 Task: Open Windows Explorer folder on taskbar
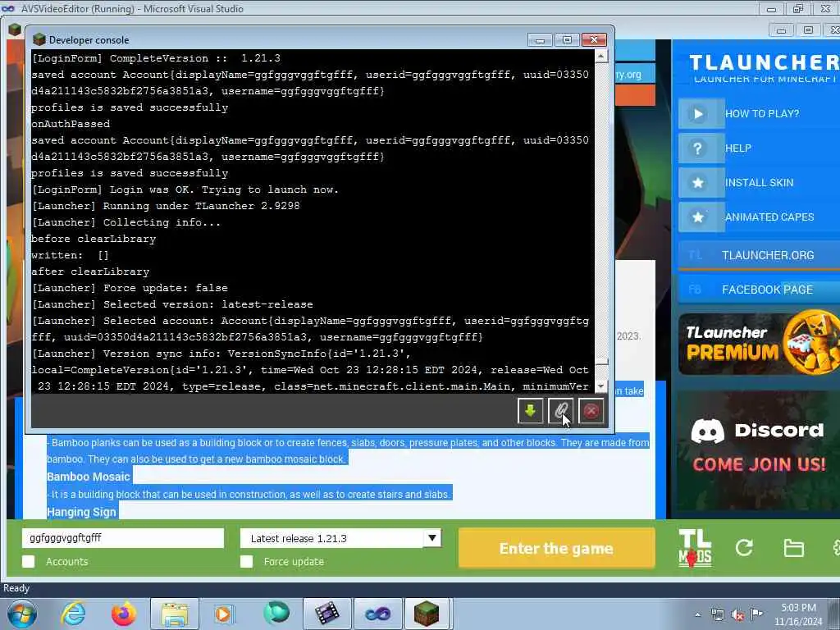(175, 614)
